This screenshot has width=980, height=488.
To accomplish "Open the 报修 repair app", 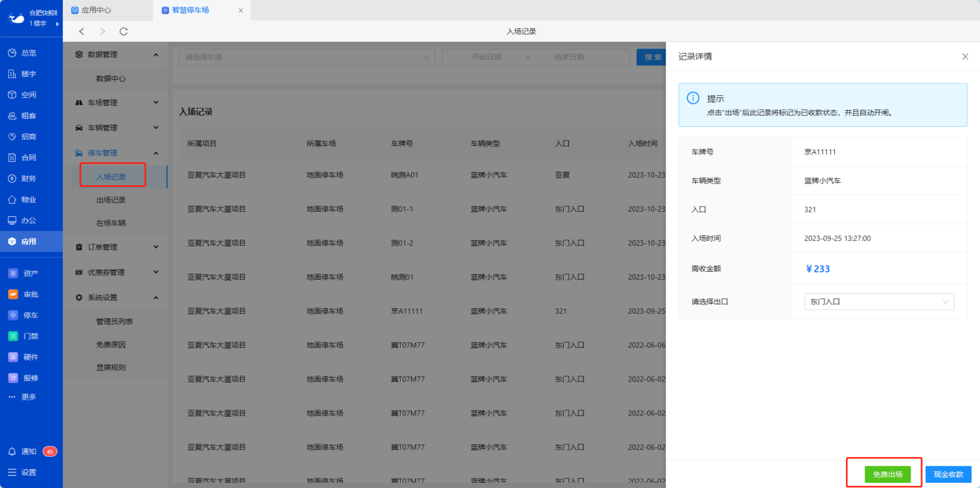I will [23, 378].
